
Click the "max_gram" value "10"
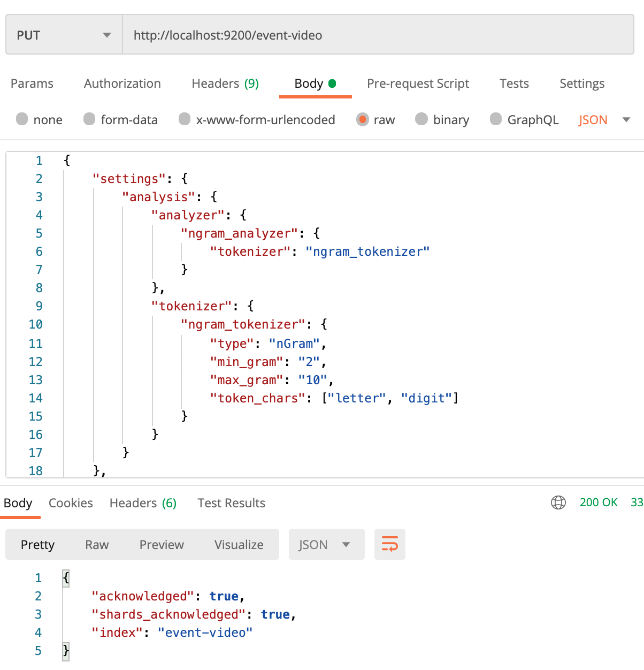click(313, 380)
